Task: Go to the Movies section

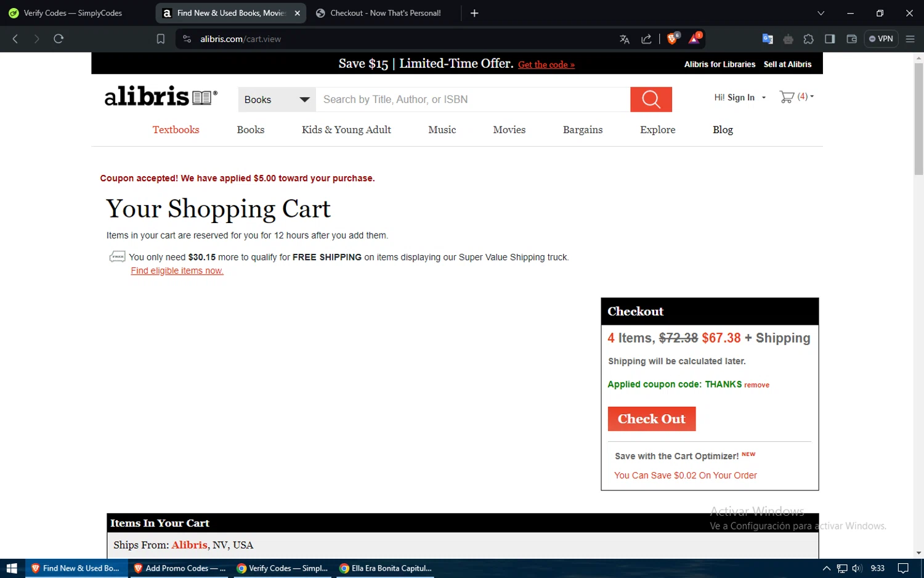Action: coord(509,129)
